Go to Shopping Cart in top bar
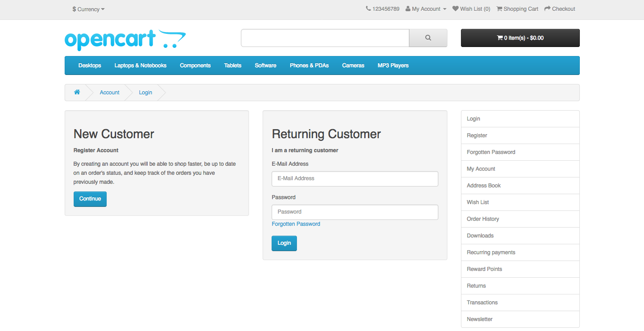 click(x=517, y=9)
